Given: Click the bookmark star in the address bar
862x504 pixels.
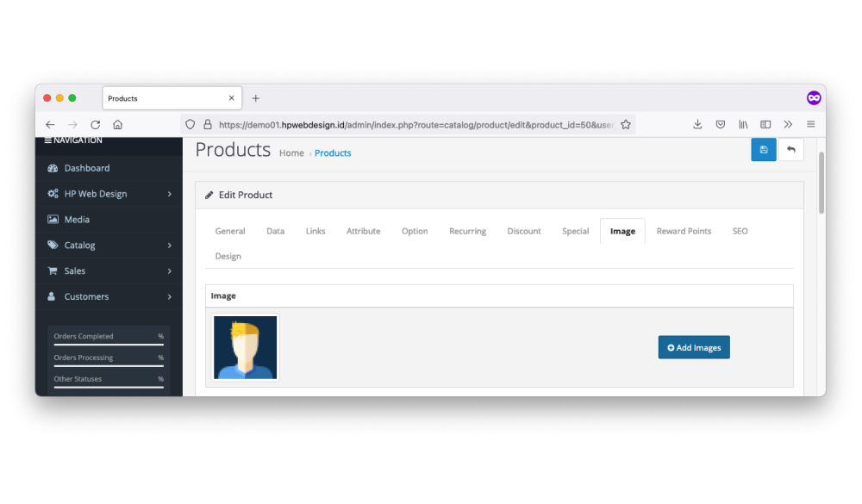Looking at the screenshot, I should coord(626,124).
